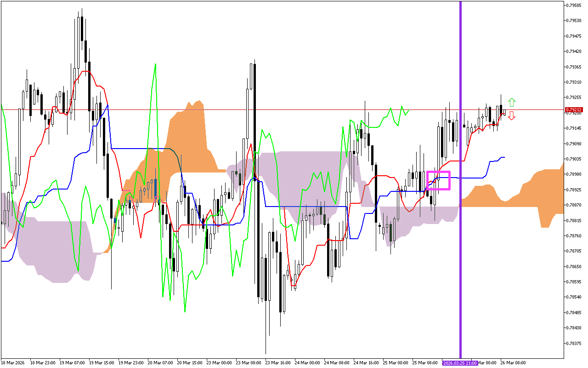
Task: Click the green up arrow marker
Action: pyautogui.click(x=512, y=102)
